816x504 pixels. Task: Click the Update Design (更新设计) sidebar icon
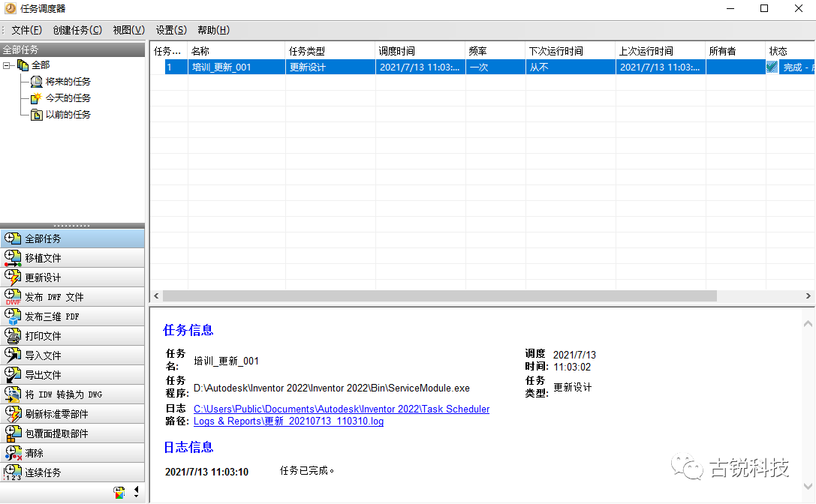tap(13, 277)
